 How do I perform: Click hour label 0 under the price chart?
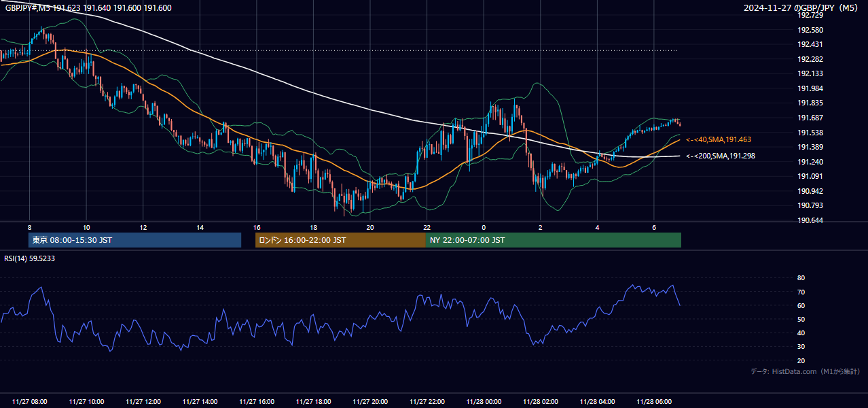[x=484, y=227]
